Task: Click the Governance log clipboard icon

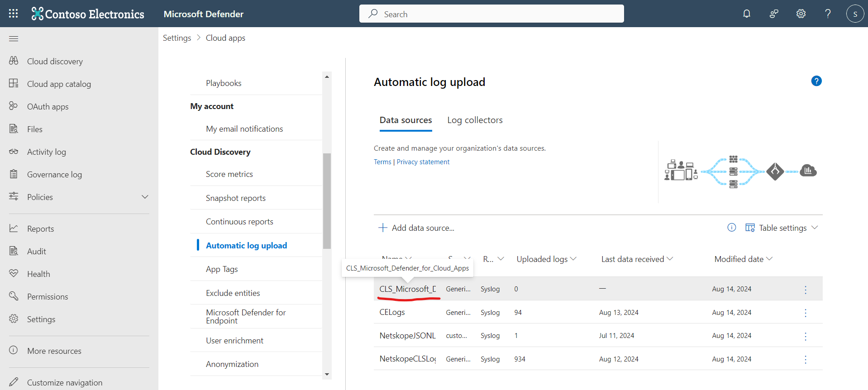Action: coord(14,174)
